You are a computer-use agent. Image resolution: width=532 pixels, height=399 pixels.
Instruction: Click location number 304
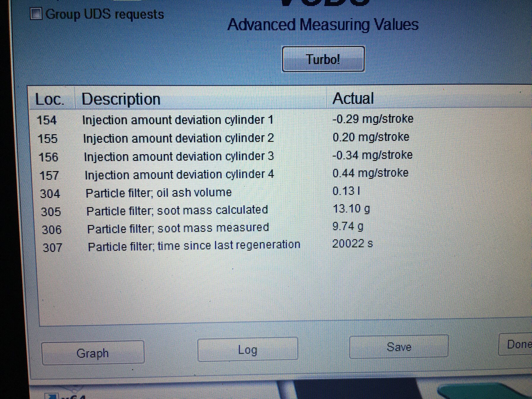tap(50, 194)
